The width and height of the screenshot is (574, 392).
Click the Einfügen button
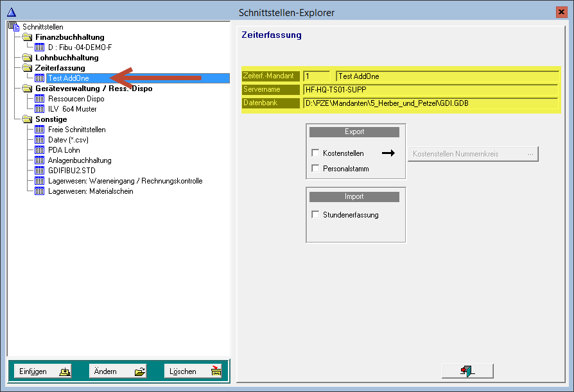coord(42,371)
